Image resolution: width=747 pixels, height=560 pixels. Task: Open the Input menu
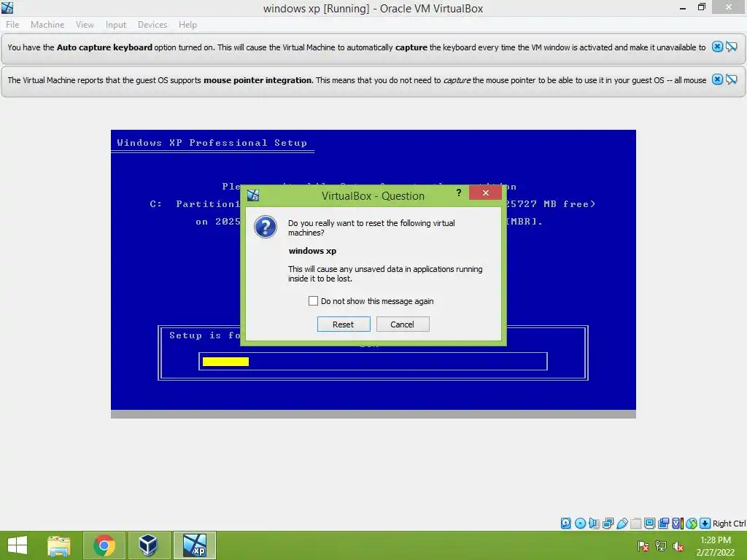pyautogui.click(x=116, y=25)
